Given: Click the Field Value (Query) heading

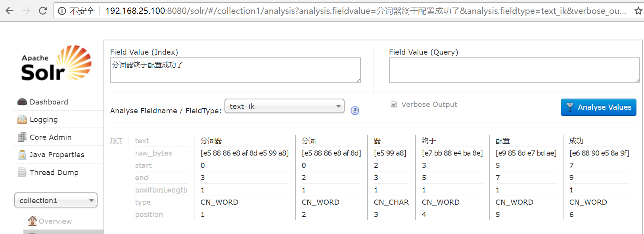Looking at the screenshot, I should tap(424, 52).
